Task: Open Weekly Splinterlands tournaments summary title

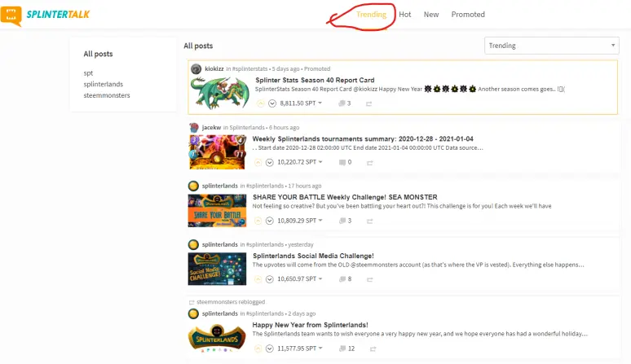Action: 363,138
